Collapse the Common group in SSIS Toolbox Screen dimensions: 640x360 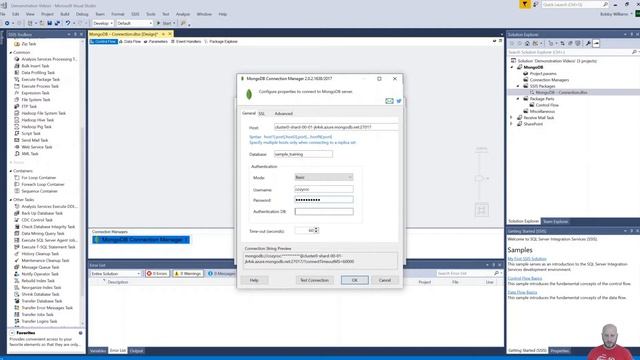[x=11, y=53]
